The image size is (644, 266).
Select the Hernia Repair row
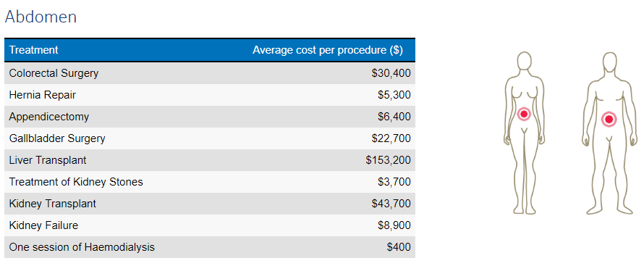(210, 95)
